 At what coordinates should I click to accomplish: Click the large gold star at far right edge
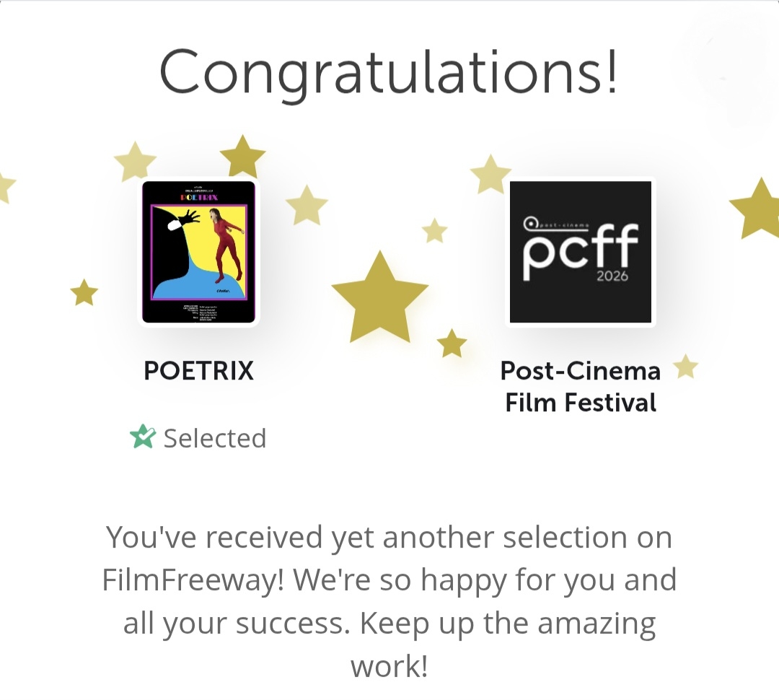tap(757, 209)
